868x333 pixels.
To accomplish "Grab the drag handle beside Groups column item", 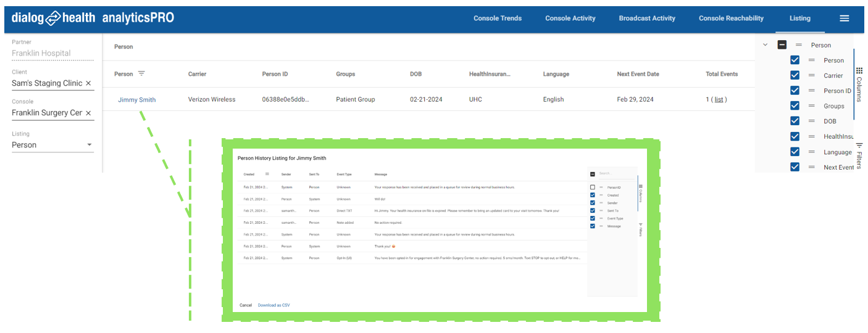I will click(x=812, y=106).
